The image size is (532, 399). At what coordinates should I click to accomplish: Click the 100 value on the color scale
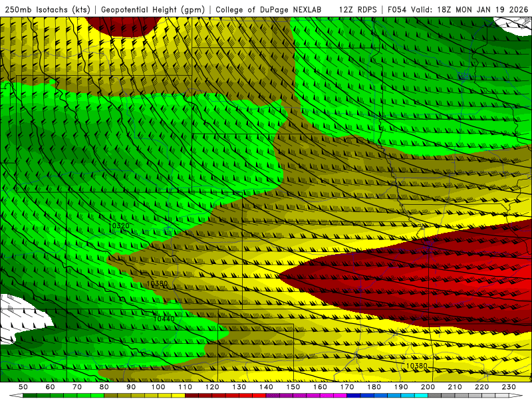(158, 387)
